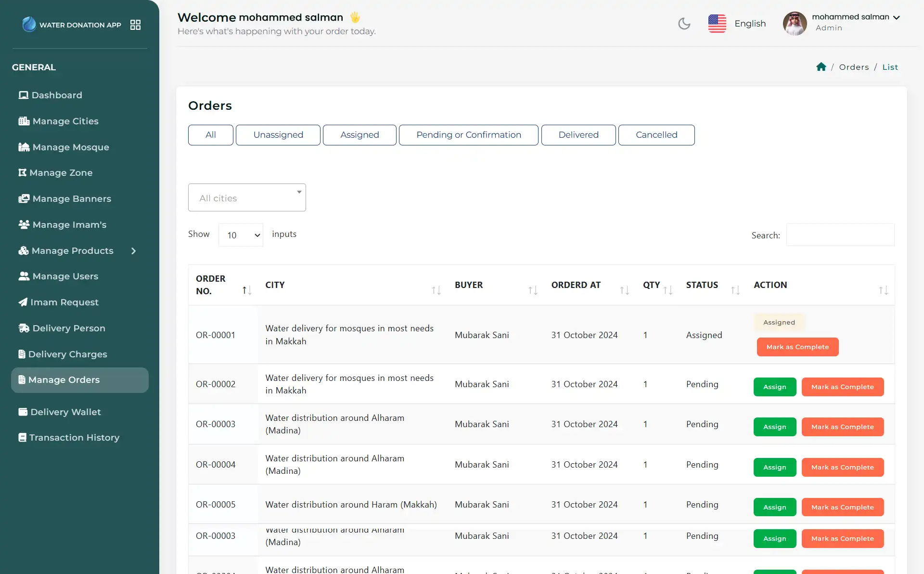This screenshot has height=574, width=924.
Task: Mark order OR-00001 as Complete
Action: pyautogui.click(x=797, y=347)
